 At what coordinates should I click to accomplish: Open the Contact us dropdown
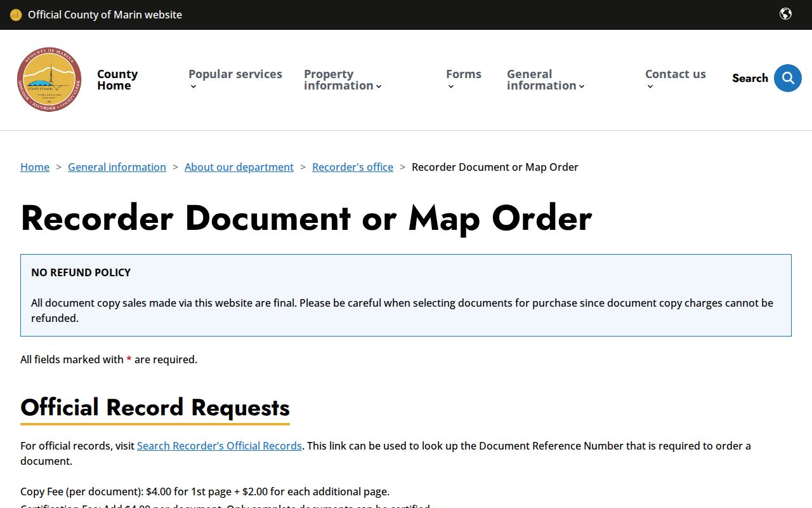point(676,79)
